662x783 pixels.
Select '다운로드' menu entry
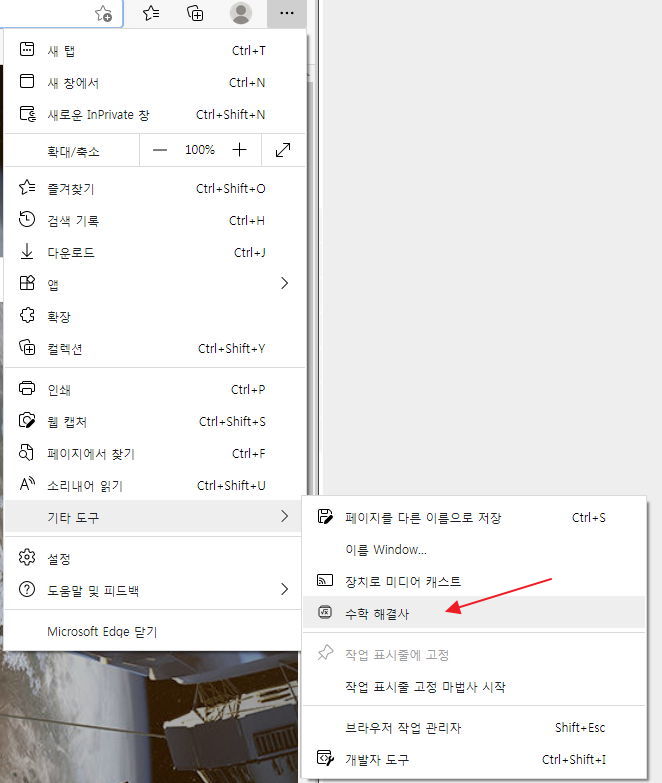coord(155,252)
